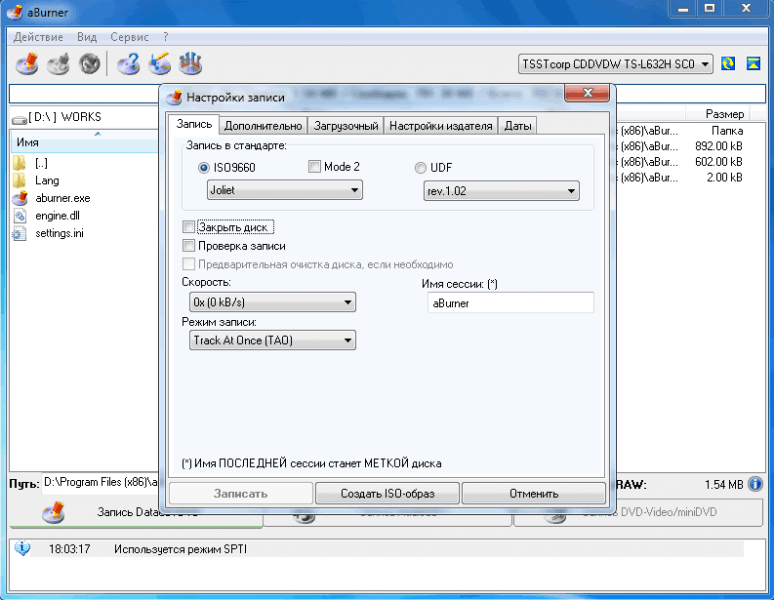Select the ISO9660 radio button

coord(203,168)
